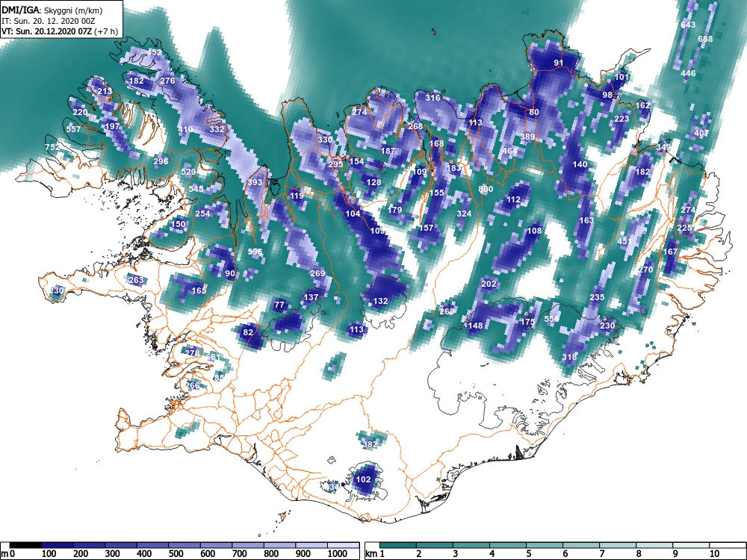Select the darkest blue 100–200 m swatch

tap(58, 546)
